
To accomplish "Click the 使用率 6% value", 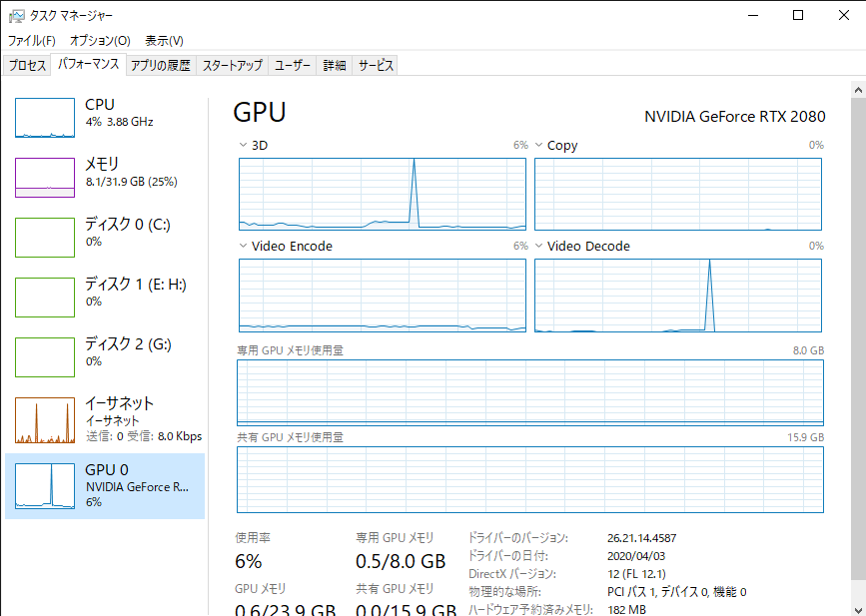I will 249,561.
